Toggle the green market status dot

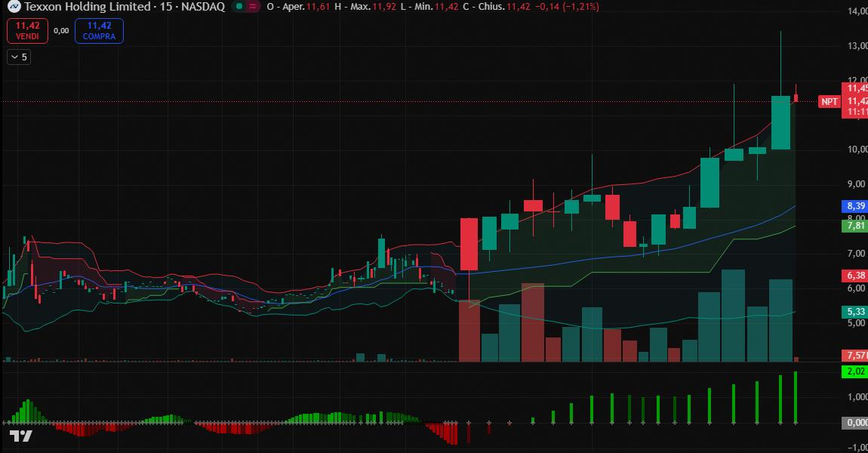[x=239, y=7]
